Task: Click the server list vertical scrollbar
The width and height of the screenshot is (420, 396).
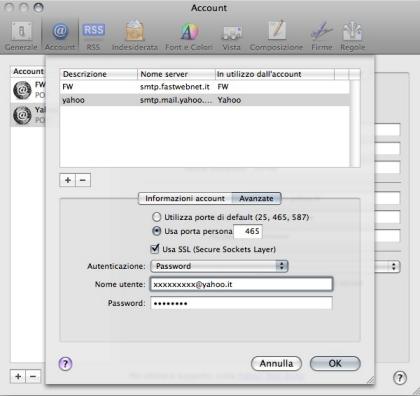Action: [x=355, y=123]
